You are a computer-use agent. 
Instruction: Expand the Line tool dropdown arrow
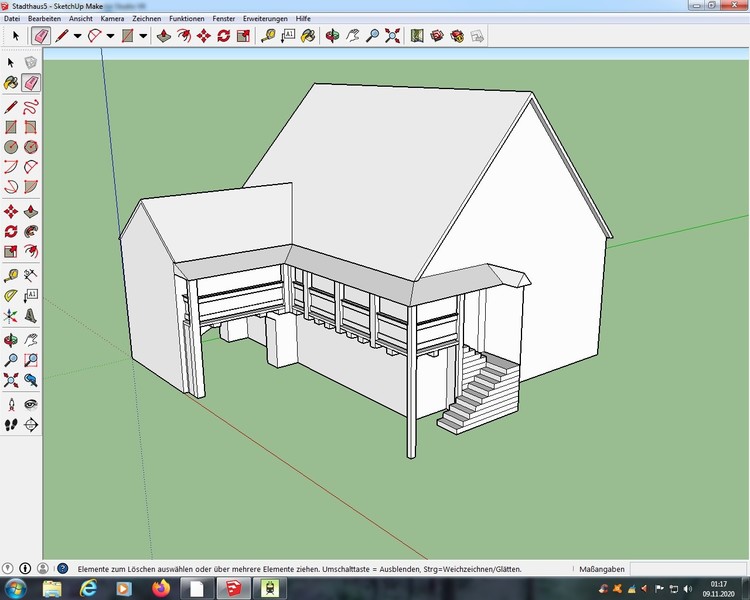point(77,36)
